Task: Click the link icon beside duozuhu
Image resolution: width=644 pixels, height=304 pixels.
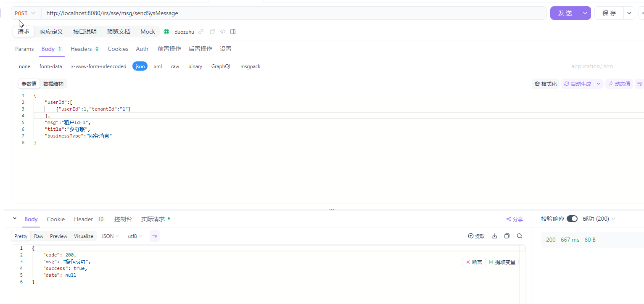Action: [x=201, y=32]
